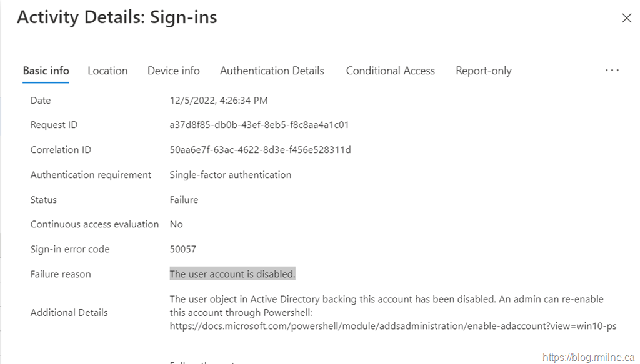640x364 pixels.
Task: Open the Device info tab
Action: tap(173, 71)
